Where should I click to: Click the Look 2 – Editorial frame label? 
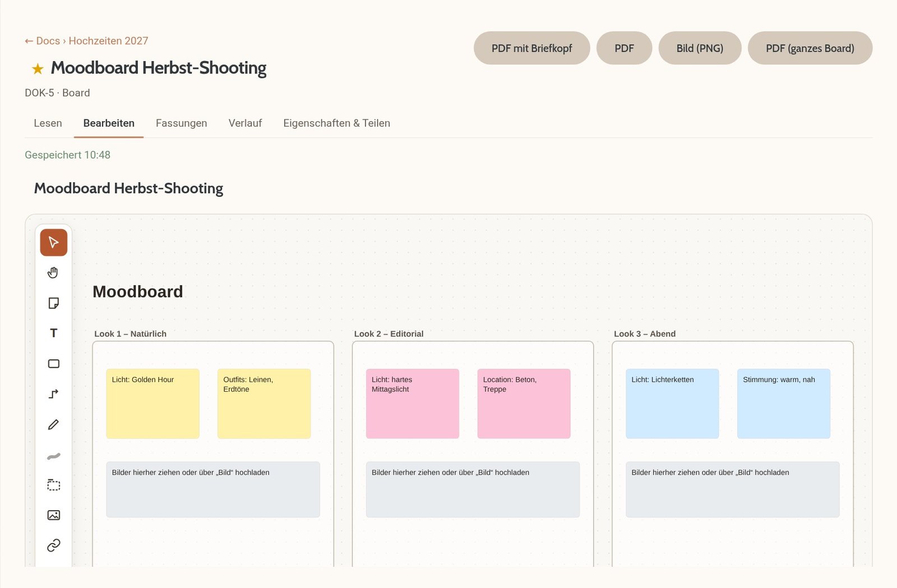click(389, 334)
